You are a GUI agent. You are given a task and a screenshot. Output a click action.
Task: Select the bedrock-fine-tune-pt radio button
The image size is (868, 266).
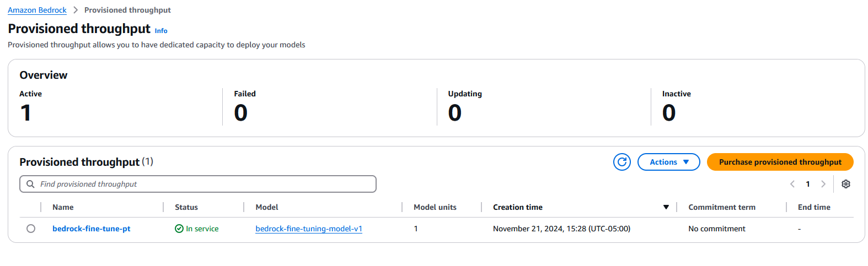pyautogui.click(x=31, y=229)
